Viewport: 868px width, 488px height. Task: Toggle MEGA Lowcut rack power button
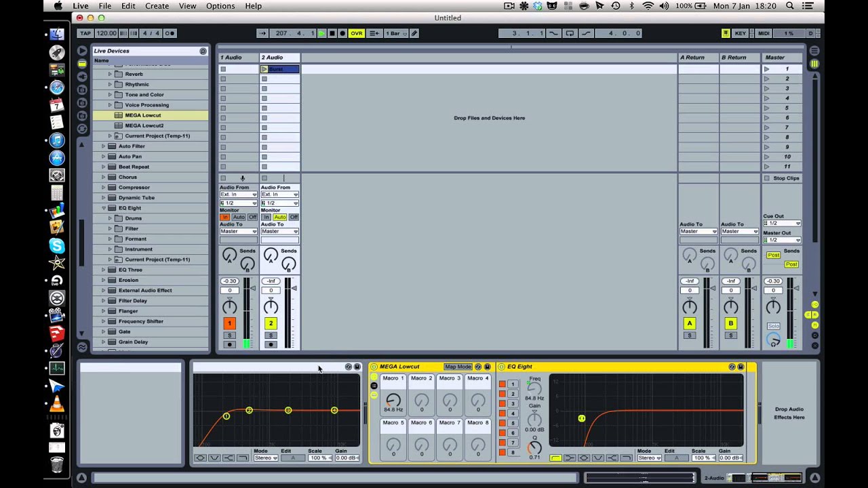(x=374, y=367)
